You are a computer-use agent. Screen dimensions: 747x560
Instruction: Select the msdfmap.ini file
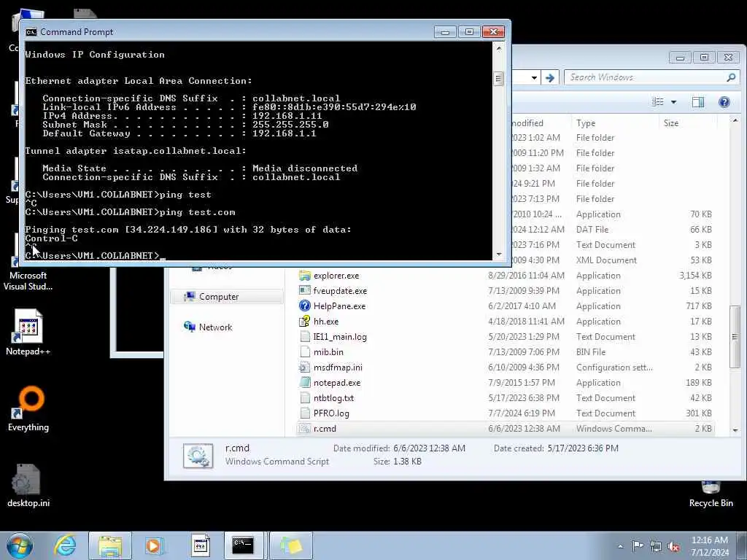(x=338, y=367)
